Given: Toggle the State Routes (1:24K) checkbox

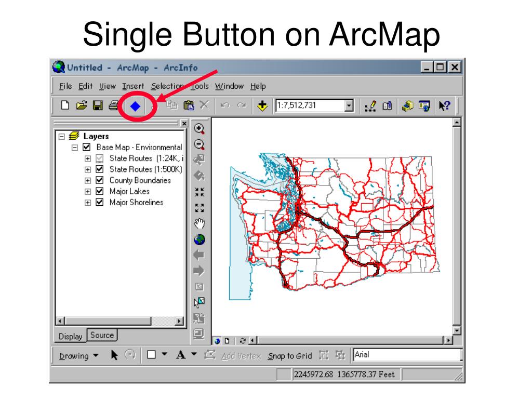Looking at the screenshot, I should (99, 158).
